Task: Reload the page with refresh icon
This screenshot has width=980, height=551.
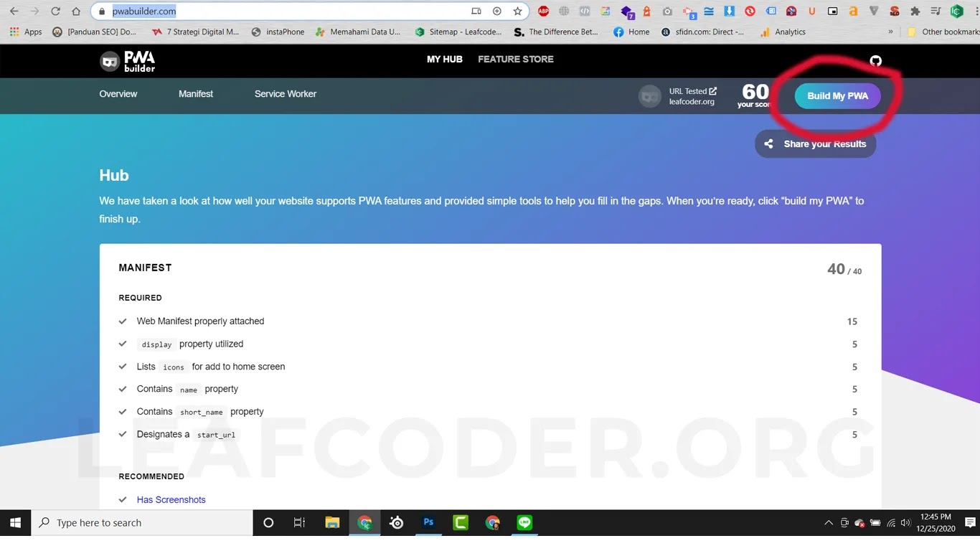Action: pos(55,11)
